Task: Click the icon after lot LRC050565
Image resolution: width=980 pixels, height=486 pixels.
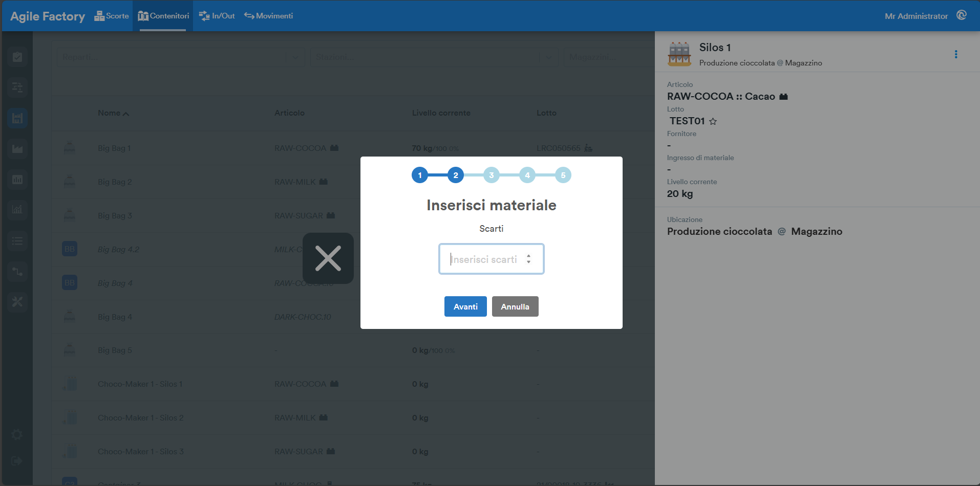Action: [588, 148]
